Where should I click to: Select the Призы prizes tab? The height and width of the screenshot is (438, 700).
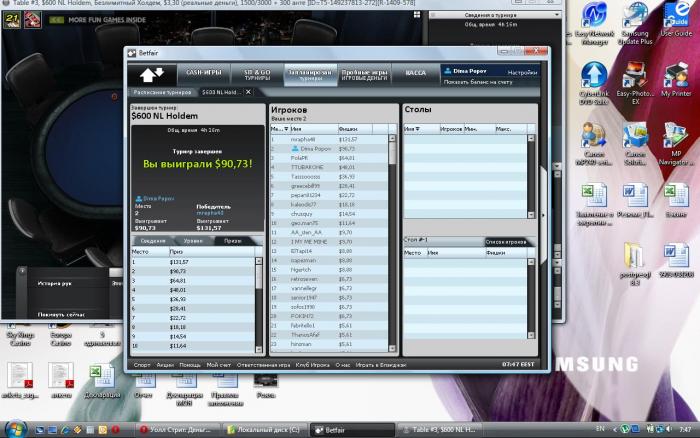coord(233,241)
